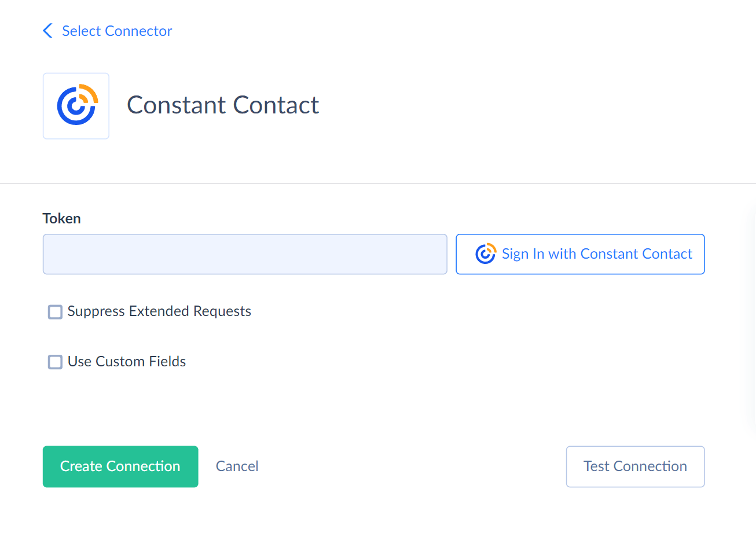Click the large Constant Contact logo tile

tap(76, 106)
